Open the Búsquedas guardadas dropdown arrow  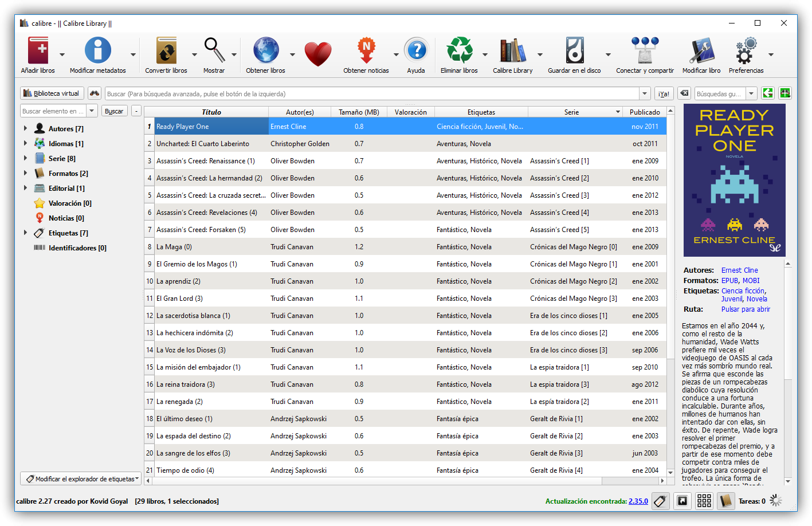pyautogui.click(x=752, y=93)
